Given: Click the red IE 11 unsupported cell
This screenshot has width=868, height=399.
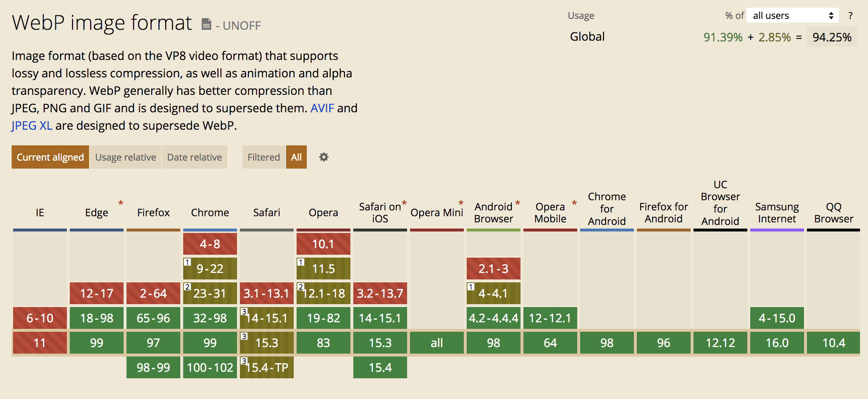Looking at the screenshot, I should click(40, 343).
